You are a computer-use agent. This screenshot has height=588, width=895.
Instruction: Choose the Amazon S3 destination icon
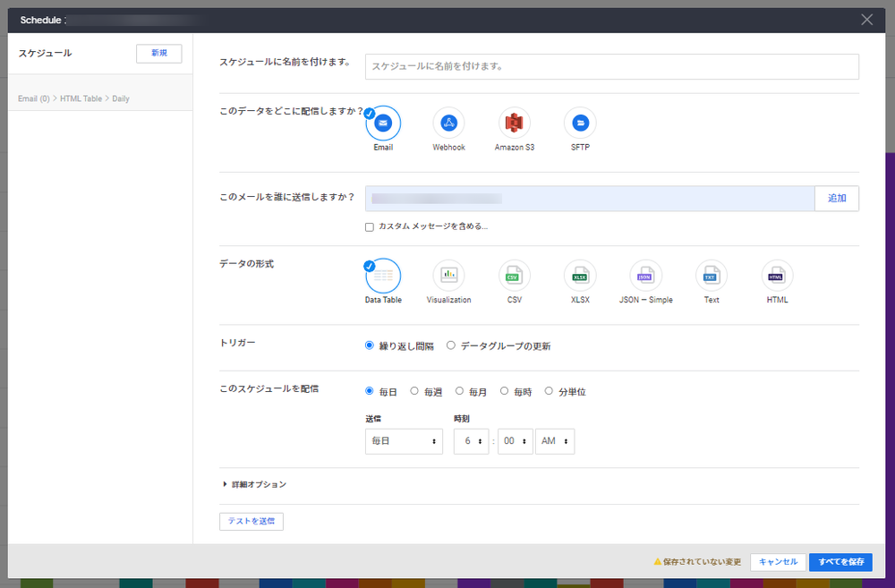tap(515, 124)
